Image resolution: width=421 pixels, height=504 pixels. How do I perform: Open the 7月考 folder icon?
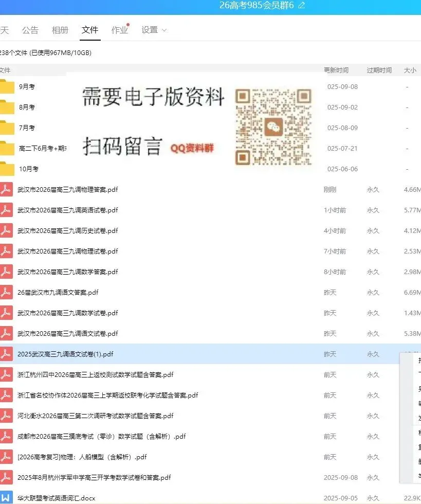pyautogui.click(x=7, y=128)
